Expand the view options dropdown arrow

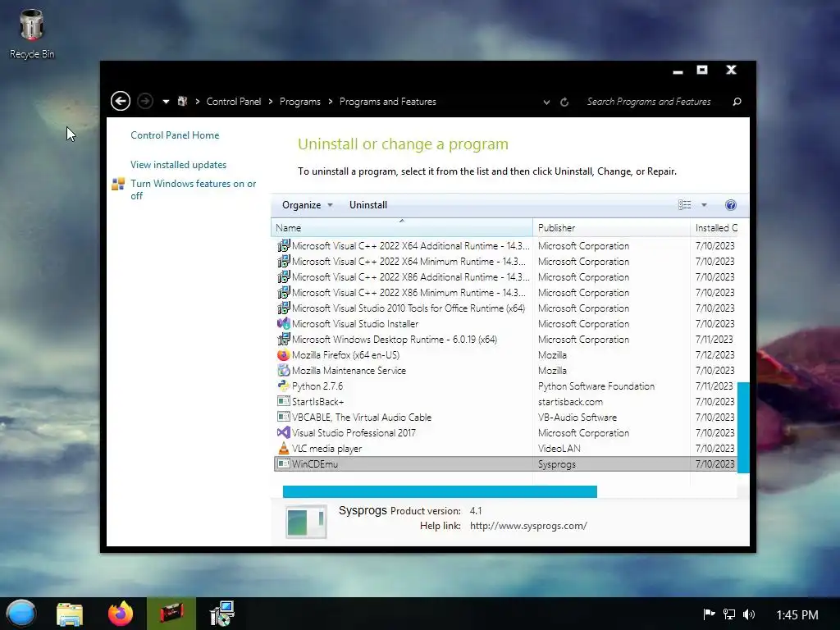[x=704, y=204]
